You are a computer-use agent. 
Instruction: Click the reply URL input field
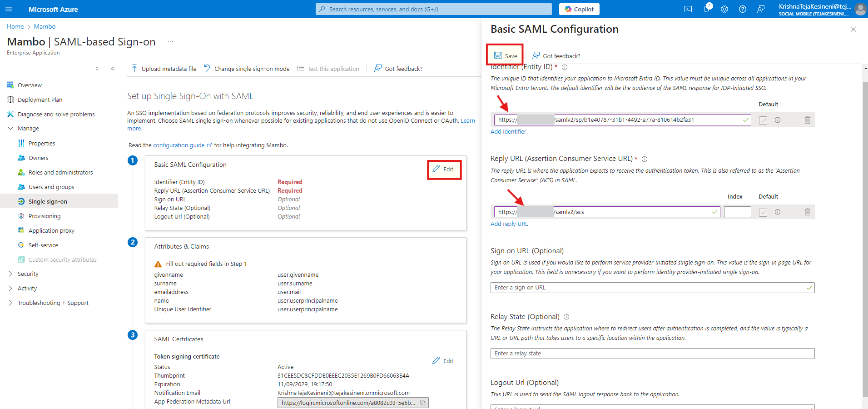(607, 212)
